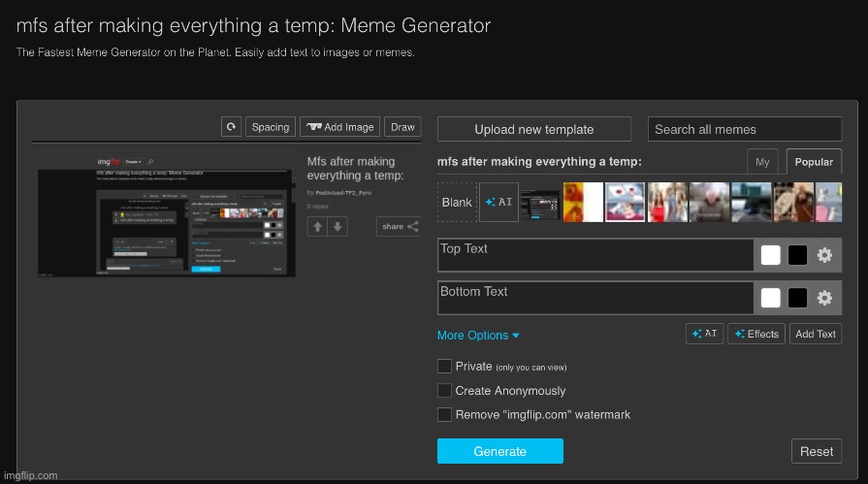Open the Top Text settings gear

point(824,255)
